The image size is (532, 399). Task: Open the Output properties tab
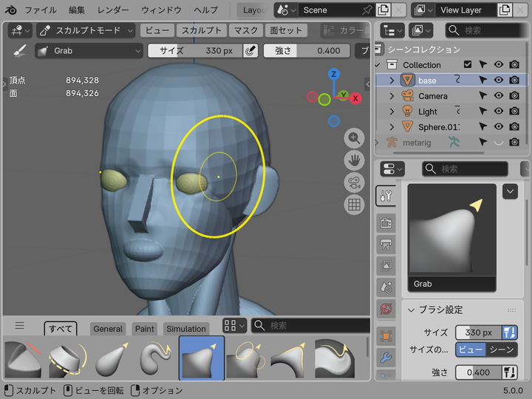386,245
